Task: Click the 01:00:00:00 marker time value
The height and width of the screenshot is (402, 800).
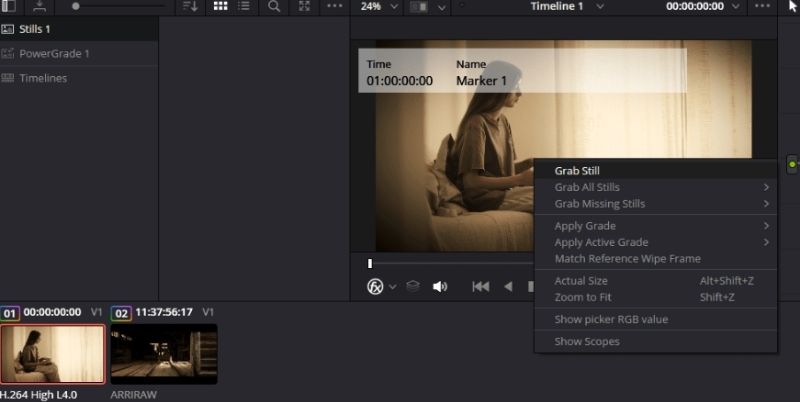Action: pos(399,81)
